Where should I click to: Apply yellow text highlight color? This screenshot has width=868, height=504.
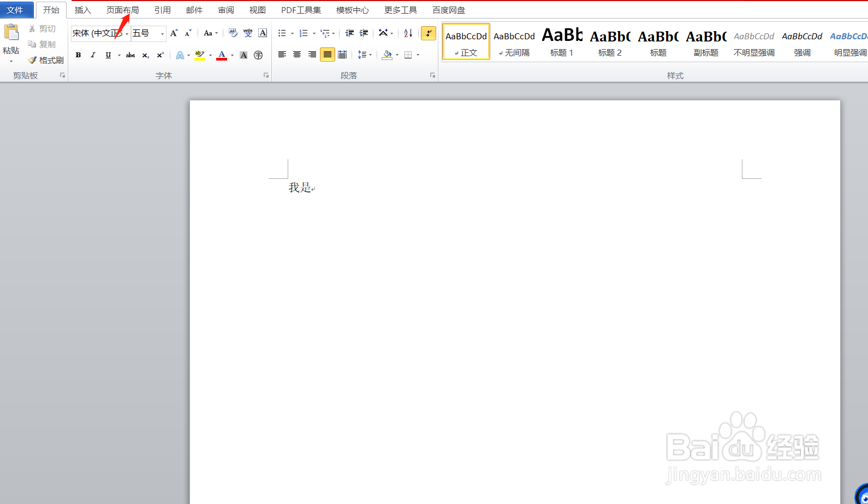click(199, 55)
